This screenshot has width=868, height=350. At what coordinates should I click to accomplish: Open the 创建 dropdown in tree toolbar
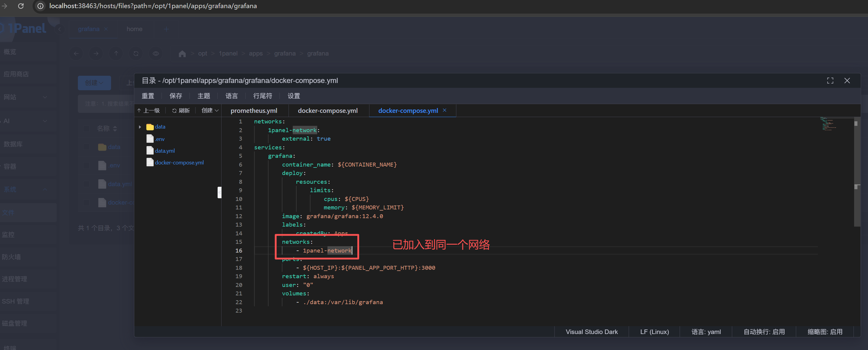(209, 111)
